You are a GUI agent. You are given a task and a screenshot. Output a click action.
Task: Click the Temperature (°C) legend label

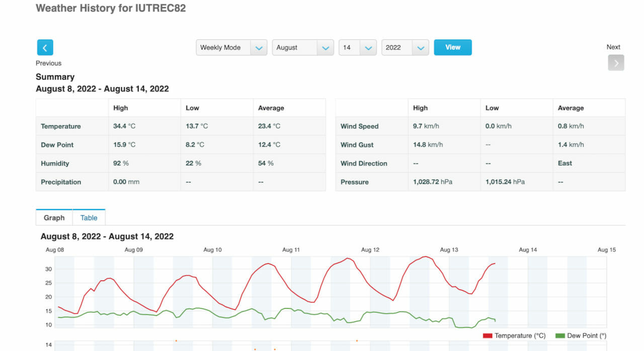coord(520,336)
